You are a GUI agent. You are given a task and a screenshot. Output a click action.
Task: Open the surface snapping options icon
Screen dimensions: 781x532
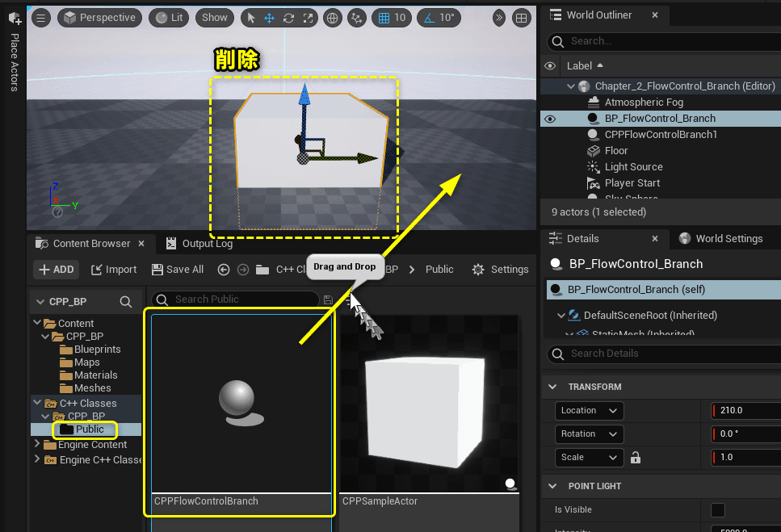357,19
